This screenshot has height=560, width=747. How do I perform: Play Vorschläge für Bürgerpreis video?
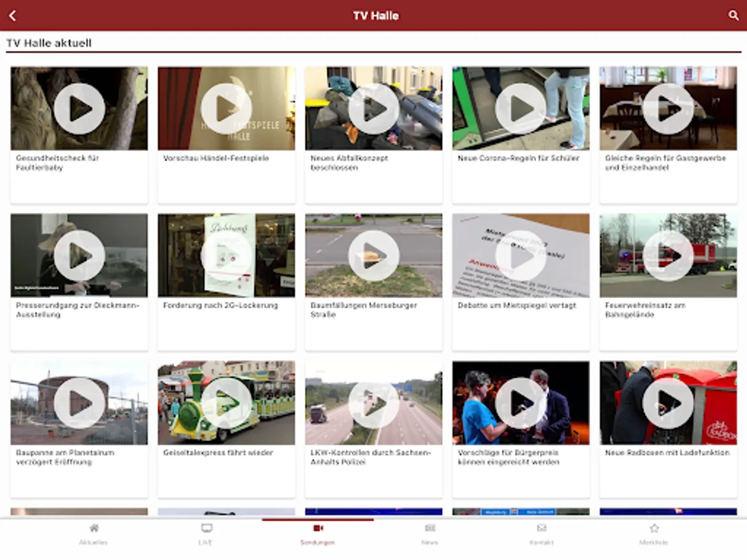coord(521,403)
